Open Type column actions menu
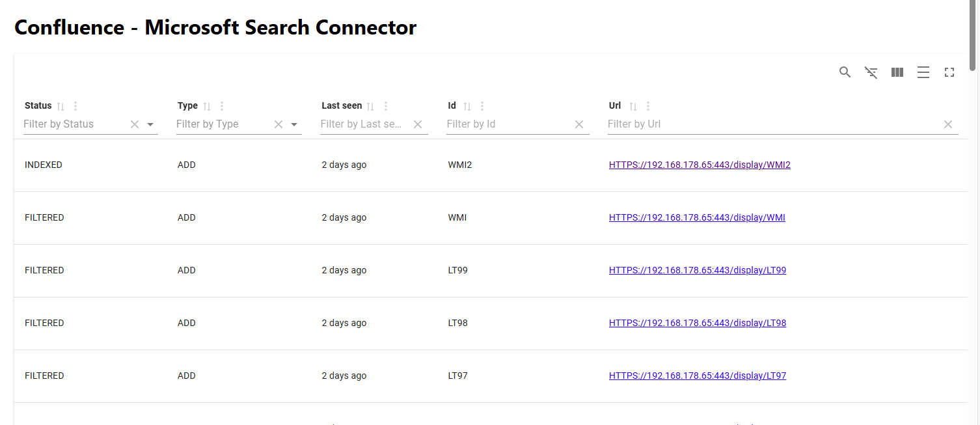Screen dimensions: 980x425 pos(222,106)
